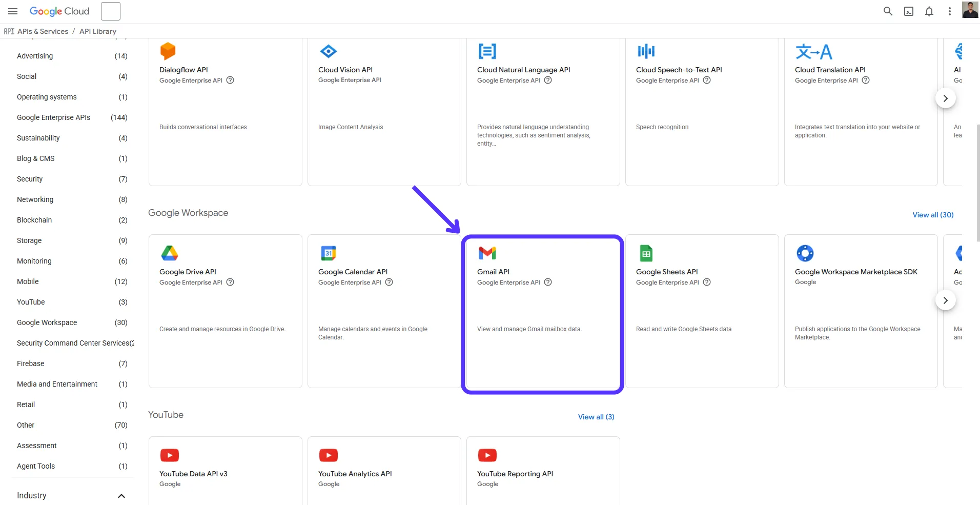Click the Workspace Marketplace SDK icon
980x505 pixels.
(x=805, y=253)
